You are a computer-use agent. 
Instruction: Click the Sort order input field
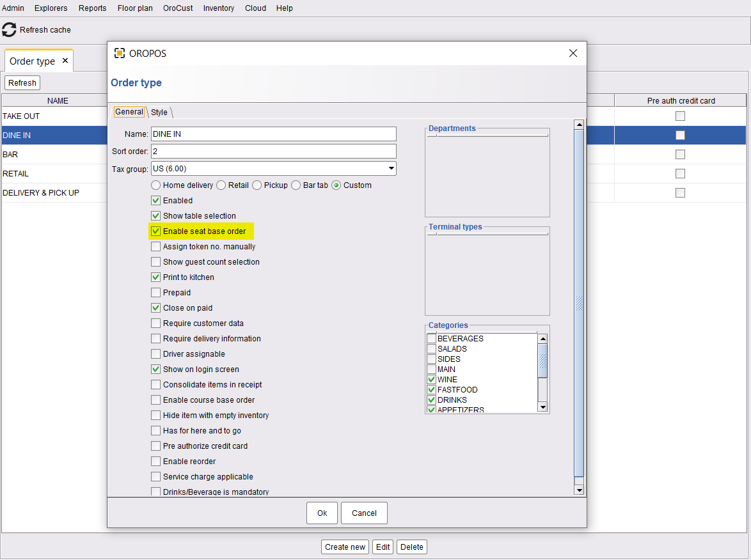point(274,152)
